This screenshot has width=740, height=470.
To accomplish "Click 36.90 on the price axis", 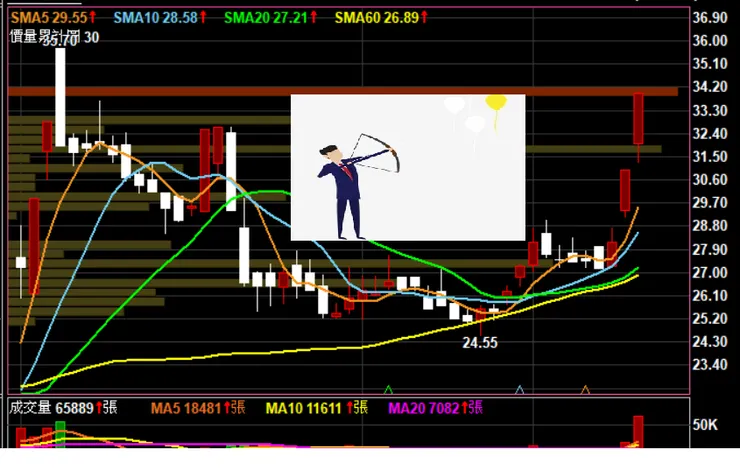I will coord(710,17).
